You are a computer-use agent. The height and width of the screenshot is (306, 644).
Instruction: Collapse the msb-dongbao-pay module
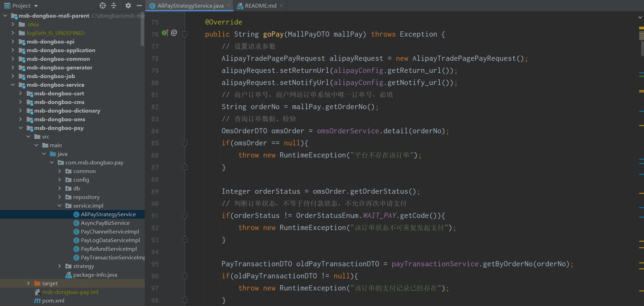(x=20, y=128)
